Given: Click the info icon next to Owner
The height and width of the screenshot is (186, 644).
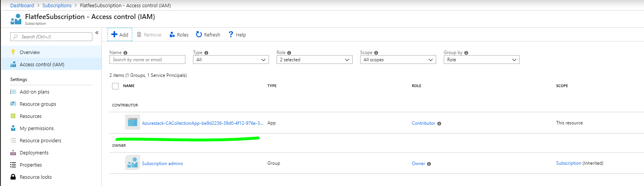Looking at the screenshot, I should [429, 164].
